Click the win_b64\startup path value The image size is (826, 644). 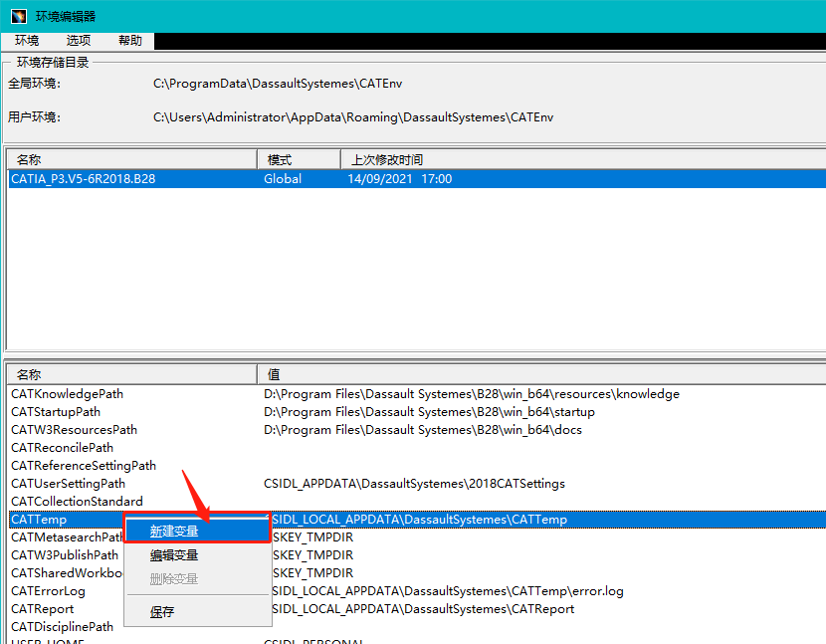(x=429, y=412)
